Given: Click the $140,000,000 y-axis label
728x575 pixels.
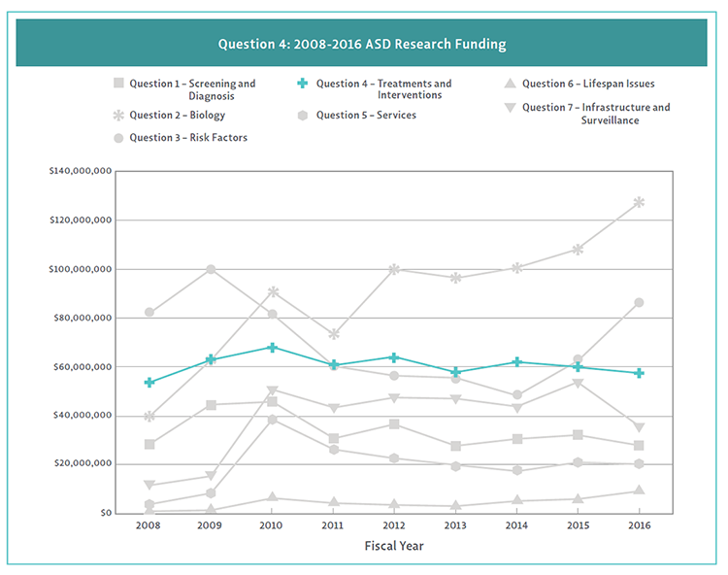Looking at the screenshot, I should [x=80, y=171].
